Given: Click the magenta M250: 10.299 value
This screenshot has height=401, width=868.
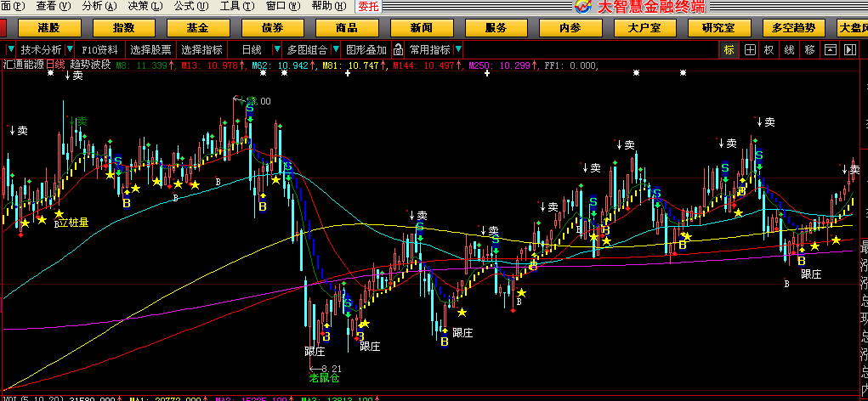Looking at the screenshot, I should [502, 65].
